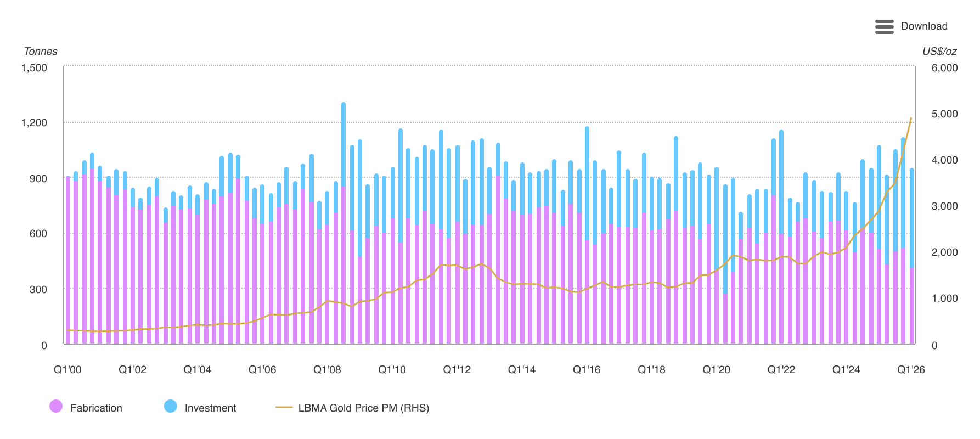Click the Q1'20 x-axis label
The height and width of the screenshot is (439, 980).
[717, 370]
